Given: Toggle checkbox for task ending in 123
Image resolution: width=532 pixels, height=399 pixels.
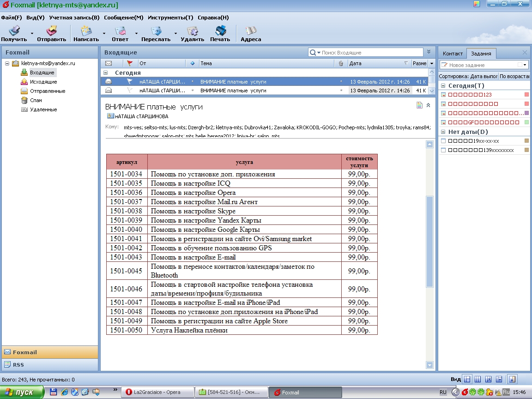Looking at the screenshot, I should coord(443,95).
